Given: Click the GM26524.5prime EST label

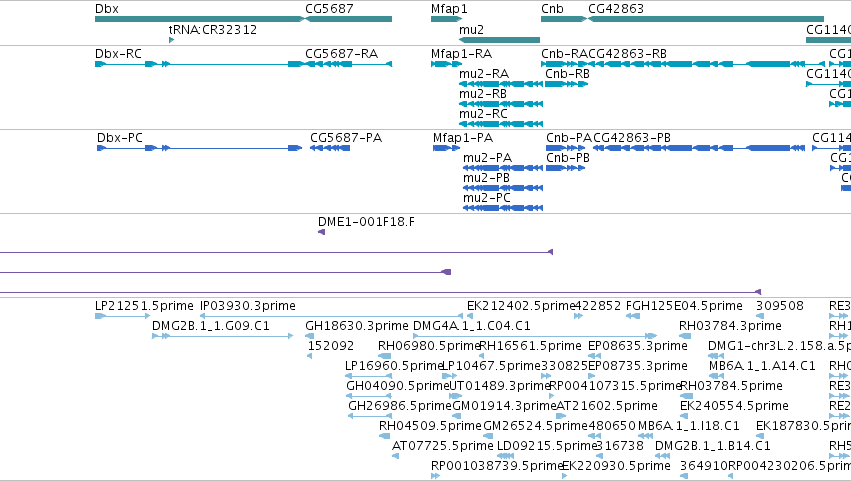Looking at the screenshot, I should (x=535, y=427).
